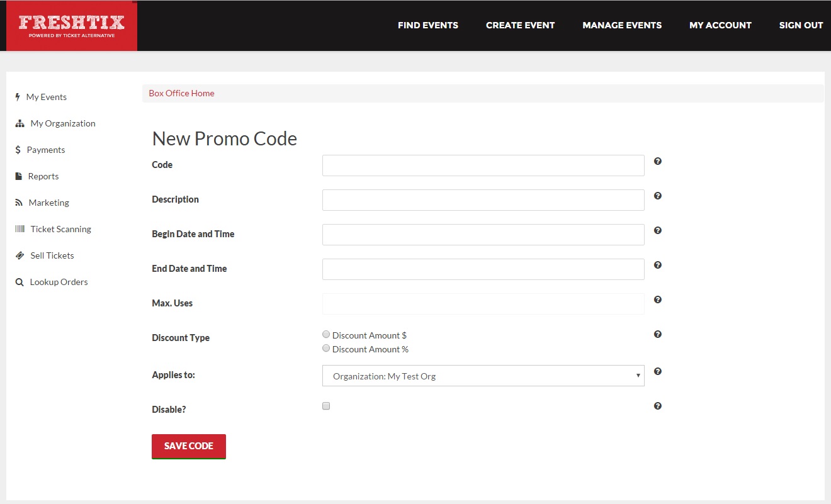Click the Reports document icon
Image resolution: width=831 pixels, height=504 pixels.
pos(19,176)
